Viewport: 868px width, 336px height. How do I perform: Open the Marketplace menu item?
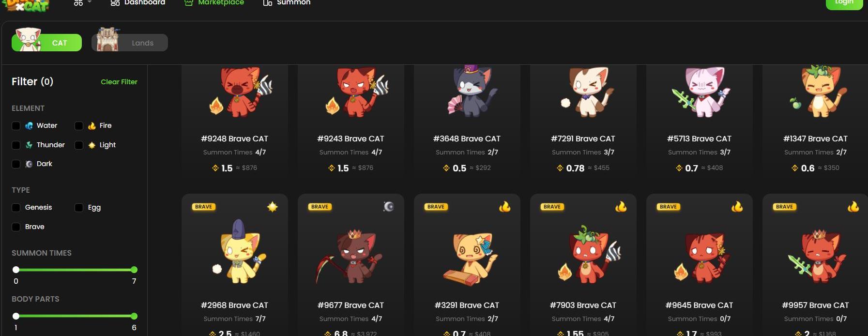pyautogui.click(x=214, y=3)
